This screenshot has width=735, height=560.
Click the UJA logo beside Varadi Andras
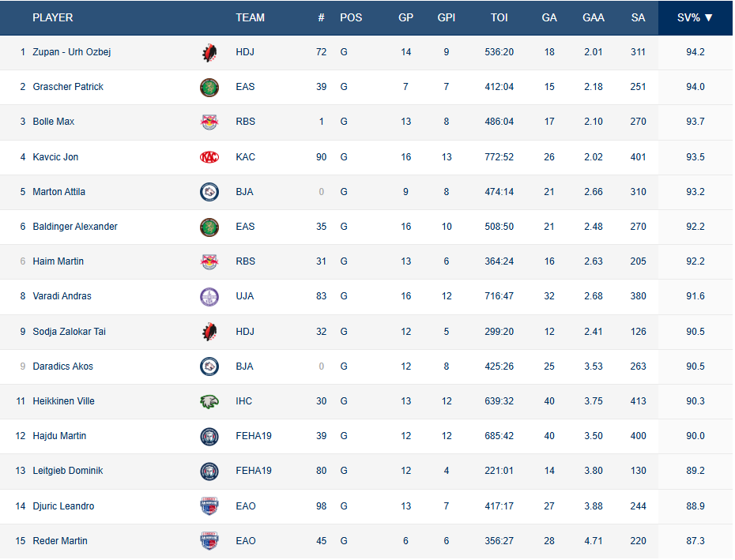coord(209,296)
